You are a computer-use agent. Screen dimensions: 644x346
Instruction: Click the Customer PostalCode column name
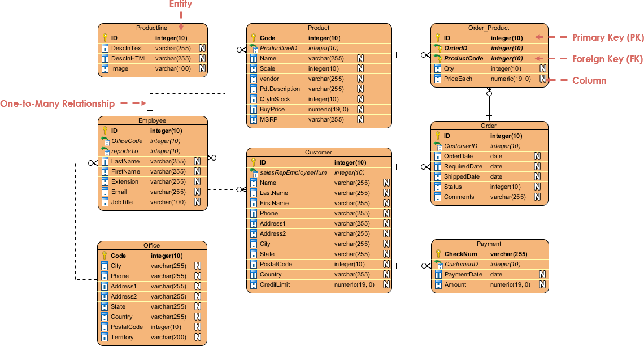276,264
